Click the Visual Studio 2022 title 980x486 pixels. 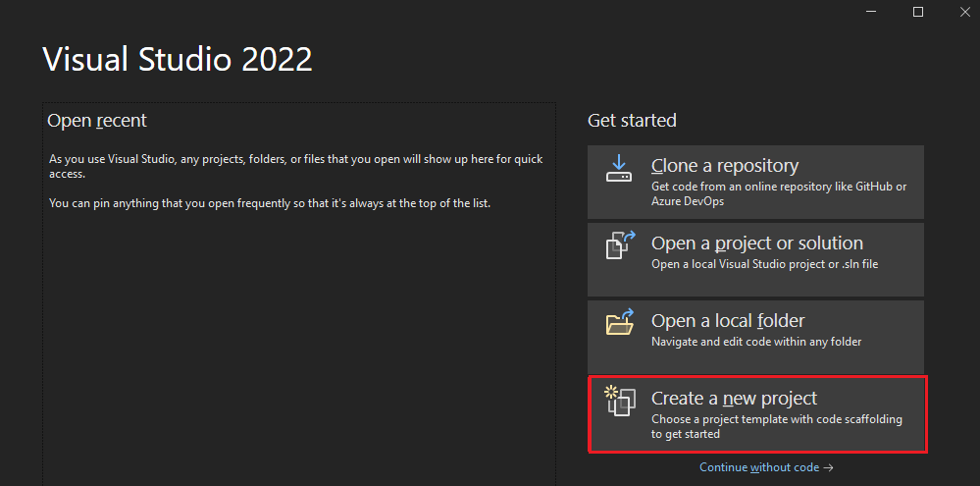click(178, 60)
